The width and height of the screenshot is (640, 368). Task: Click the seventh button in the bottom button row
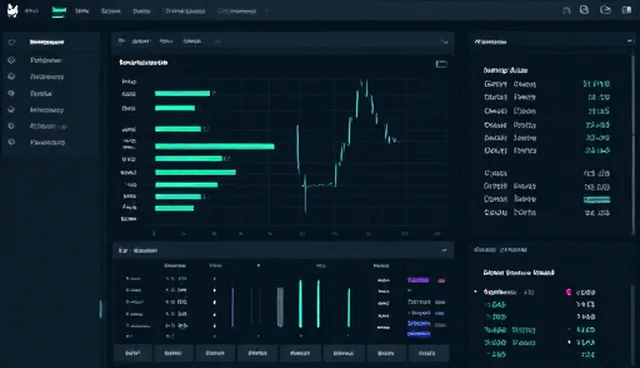386,353
